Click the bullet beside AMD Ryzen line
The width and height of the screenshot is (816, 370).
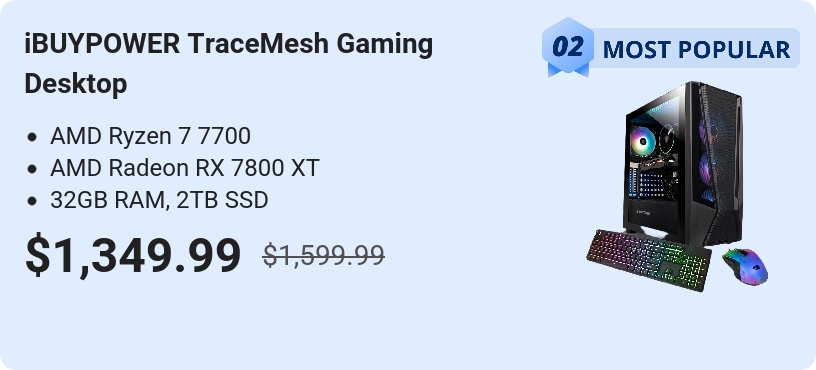point(32,137)
